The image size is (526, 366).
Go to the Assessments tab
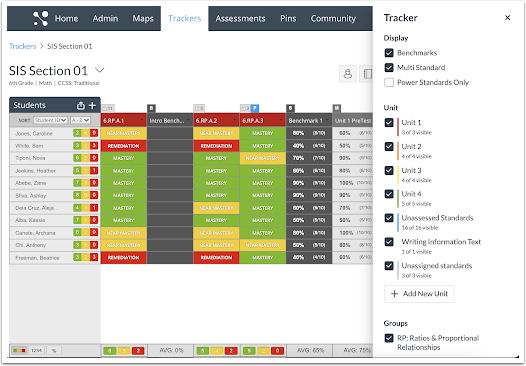(240, 18)
